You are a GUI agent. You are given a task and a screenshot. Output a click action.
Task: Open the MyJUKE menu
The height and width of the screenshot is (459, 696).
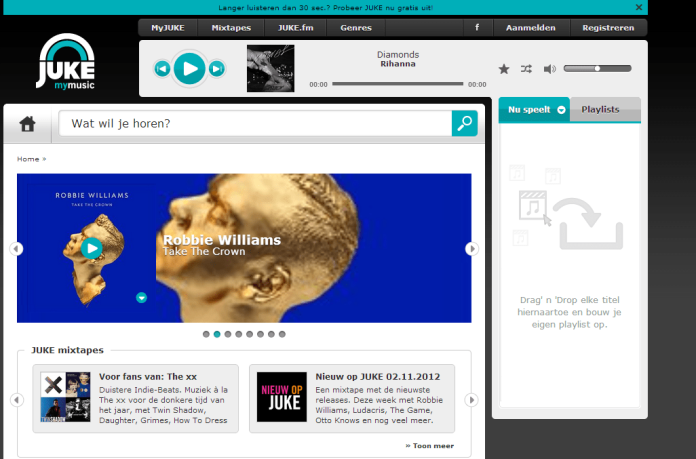pos(168,28)
